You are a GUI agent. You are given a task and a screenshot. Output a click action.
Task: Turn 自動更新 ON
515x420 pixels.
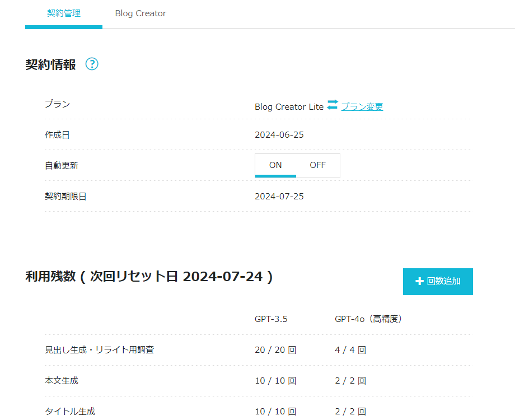tap(275, 166)
